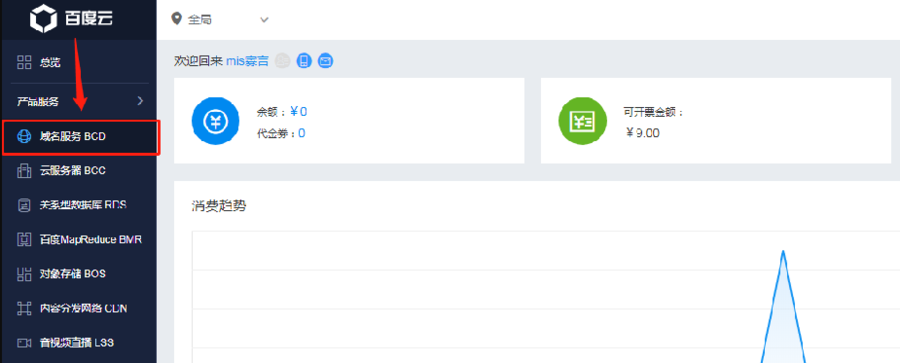Image resolution: width=900 pixels, height=363 pixels.
Task: Open the 云服务器 BCC menu item
Action: [x=79, y=171]
